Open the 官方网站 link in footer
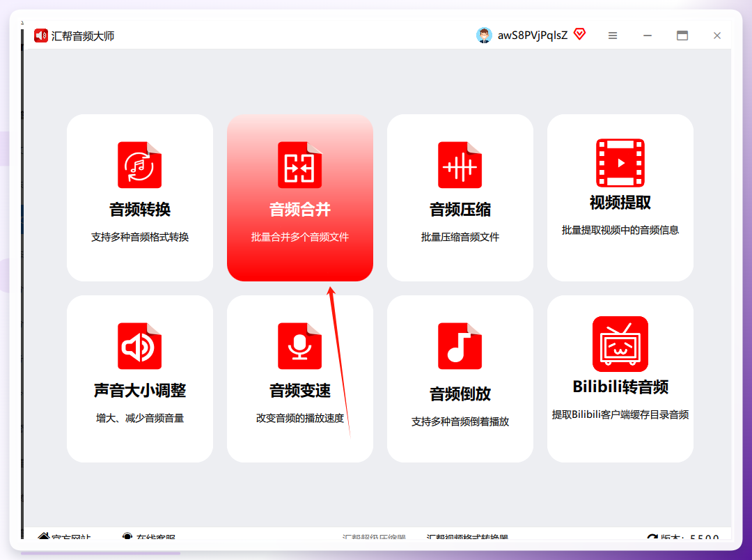Screen dimensions: 752x560 coord(64,536)
